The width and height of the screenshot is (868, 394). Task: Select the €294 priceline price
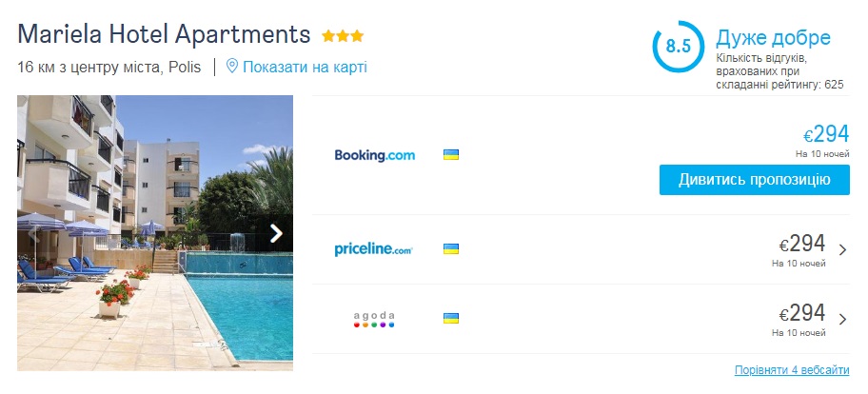coord(802,244)
